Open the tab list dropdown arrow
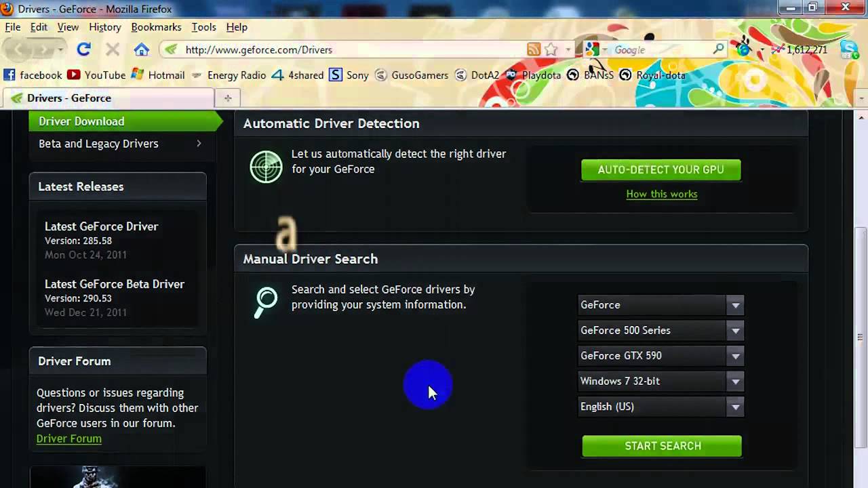This screenshot has height=488, width=868. pyautogui.click(x=861, y=98)
